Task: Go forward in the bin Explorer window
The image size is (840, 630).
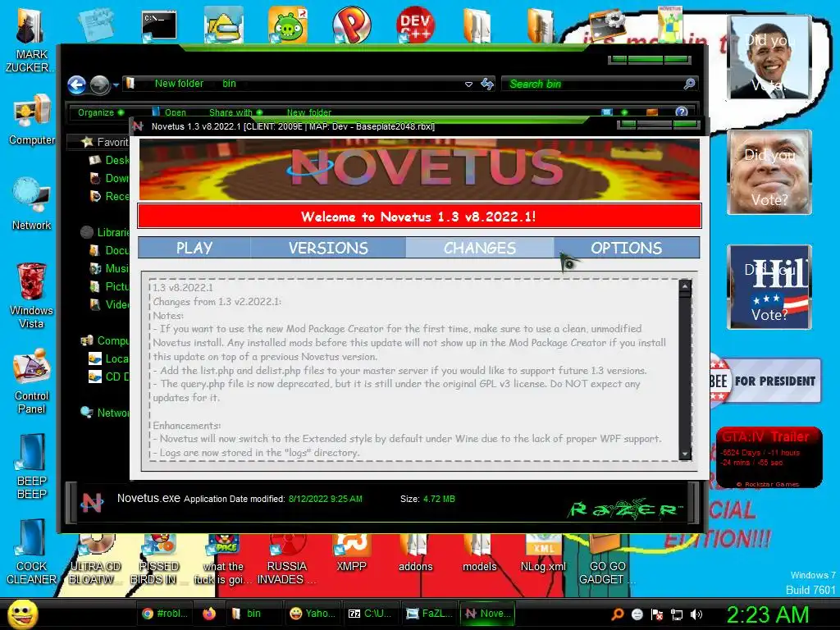Action: point(99,84)
